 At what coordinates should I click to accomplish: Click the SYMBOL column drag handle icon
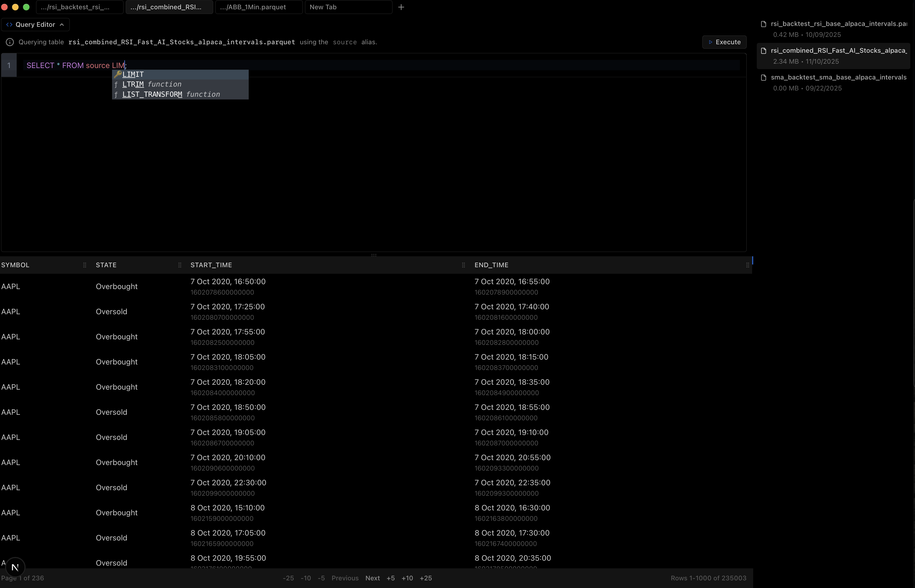pos(85,265)
